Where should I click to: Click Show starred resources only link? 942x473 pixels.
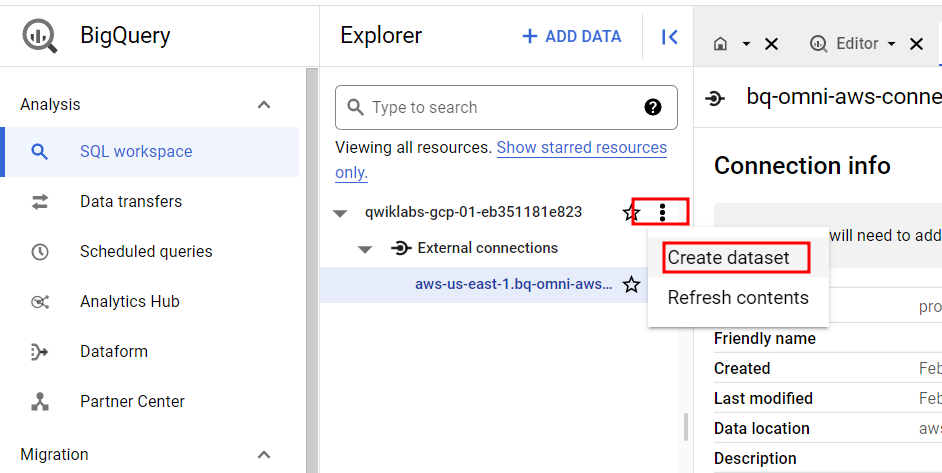point(582,148)
